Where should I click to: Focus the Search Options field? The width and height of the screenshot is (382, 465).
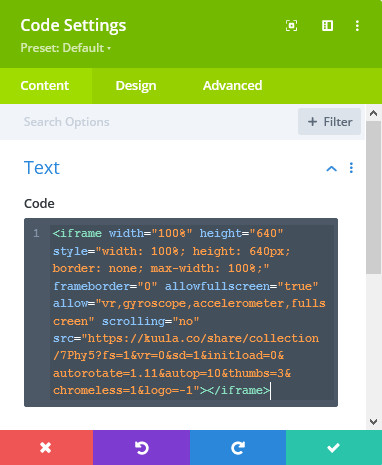150,122
